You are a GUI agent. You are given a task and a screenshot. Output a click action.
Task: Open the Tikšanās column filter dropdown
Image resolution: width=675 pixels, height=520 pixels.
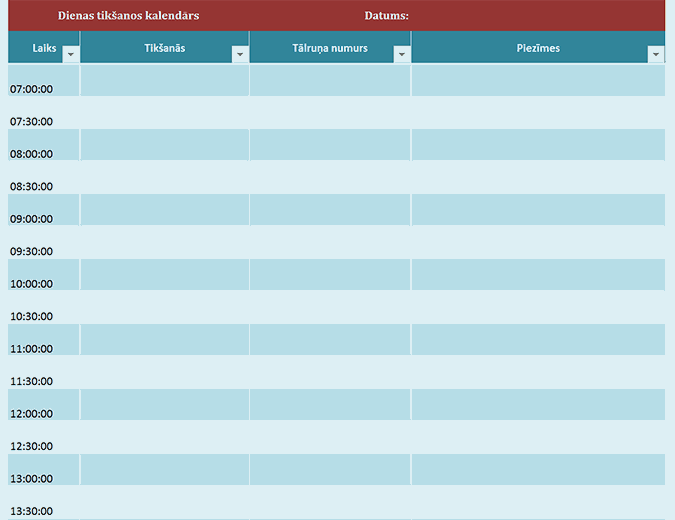(240, 55)
